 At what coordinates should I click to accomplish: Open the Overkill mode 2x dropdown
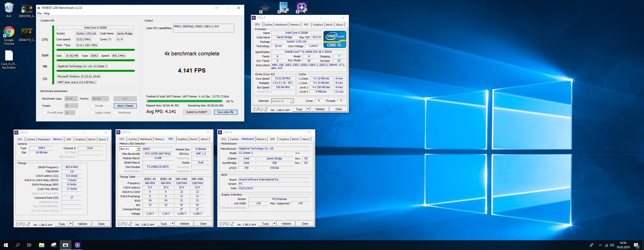coord(70,113)
